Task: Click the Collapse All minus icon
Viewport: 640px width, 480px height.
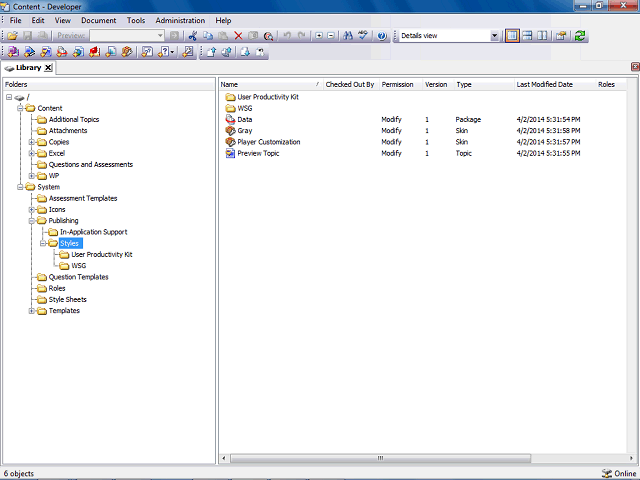Action: (x=331, y=36)
